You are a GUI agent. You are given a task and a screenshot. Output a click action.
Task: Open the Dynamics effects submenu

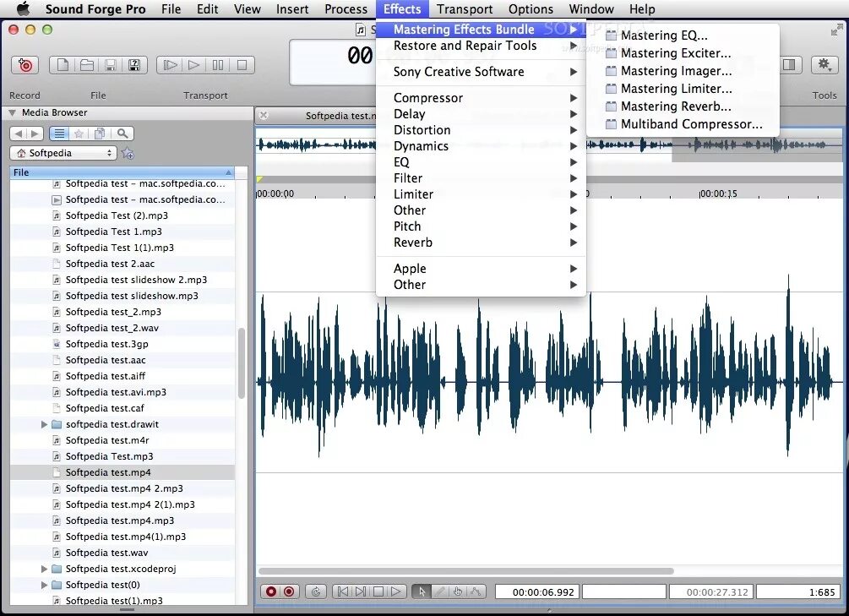click(x=481, y=146)
